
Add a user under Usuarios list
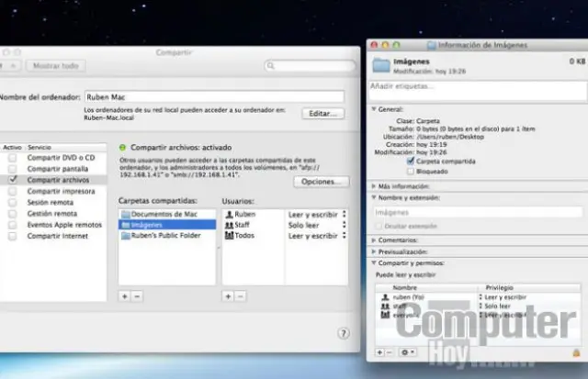[x=228, y=296]
